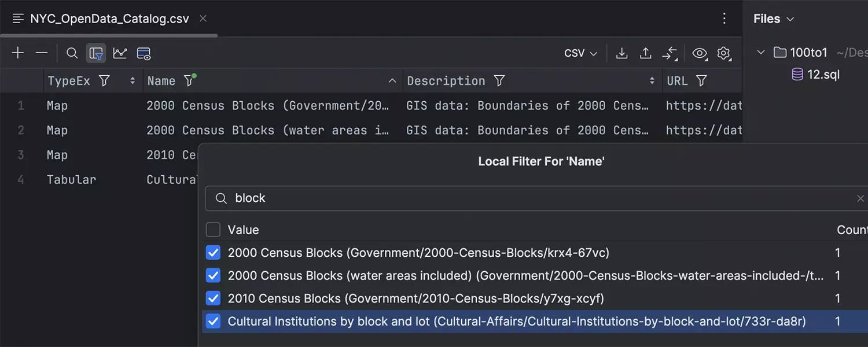Click the upload import icon
Screen dimensions: 868x347
pyautogui.click(x=645, y=53)
